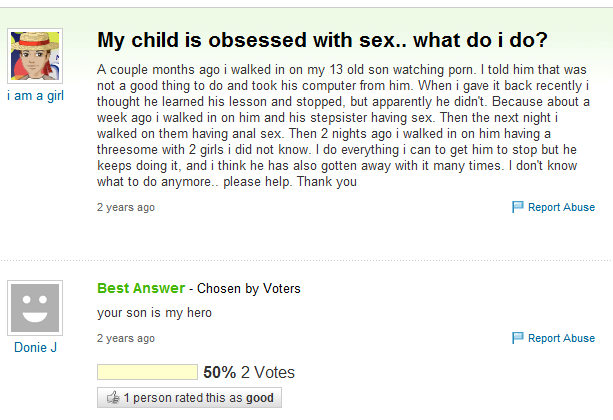Click the question's "2 years ago" timestamp
The image size is (613, 420).
pos(125,208)
